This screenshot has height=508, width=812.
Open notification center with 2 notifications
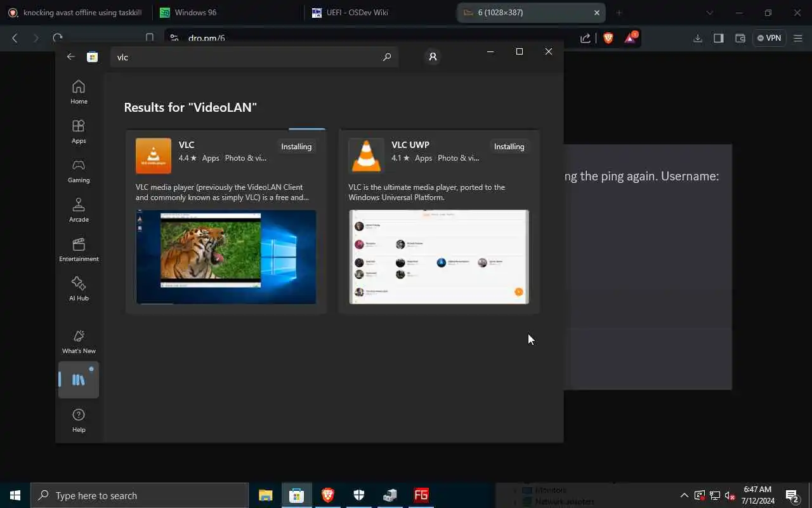pos(792,495)
